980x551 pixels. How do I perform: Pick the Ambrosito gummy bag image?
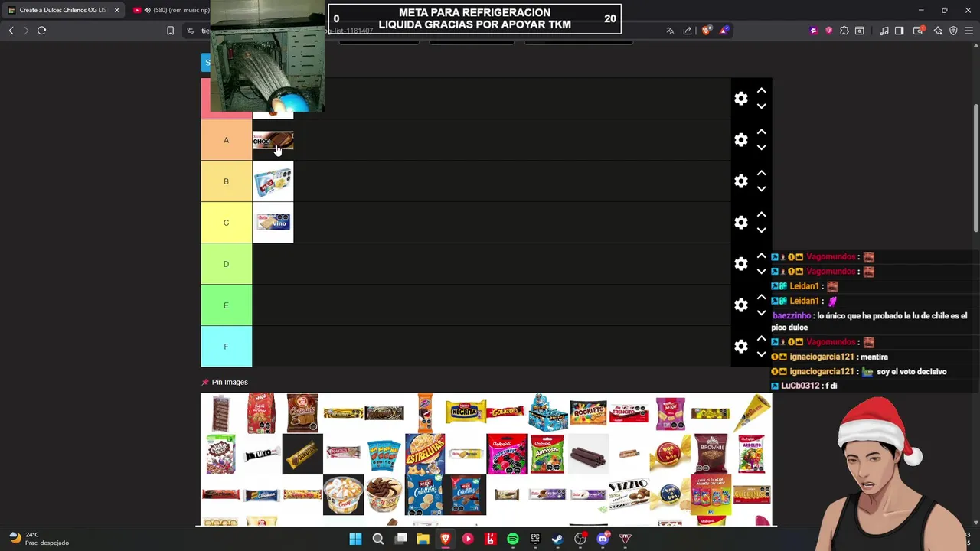tap(547, 454)
